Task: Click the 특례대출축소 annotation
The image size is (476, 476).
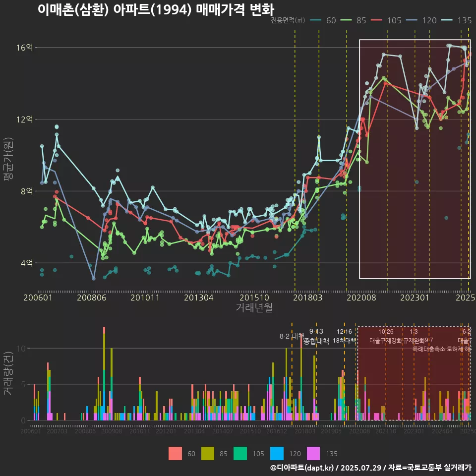Action: [429, 349]
